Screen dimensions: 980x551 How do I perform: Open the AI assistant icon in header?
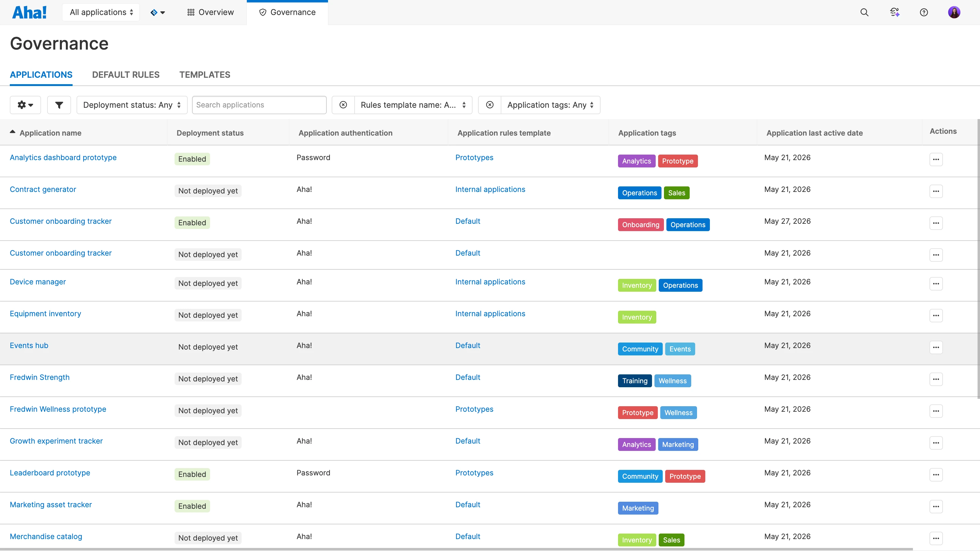[894, 12]
